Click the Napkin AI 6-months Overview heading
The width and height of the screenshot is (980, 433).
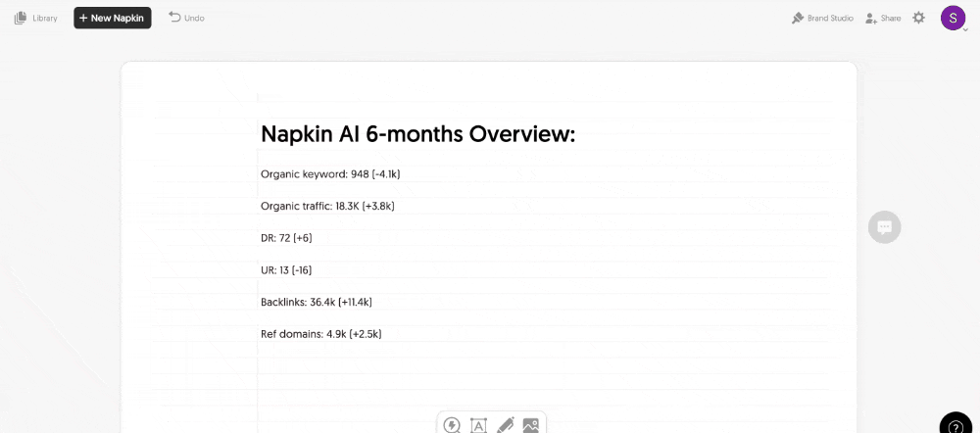pos(417,134)
